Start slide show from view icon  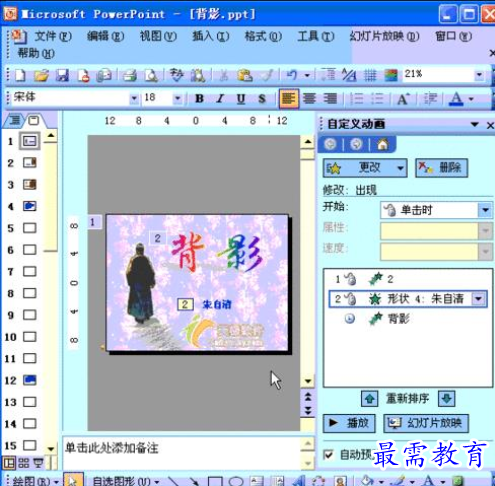tap(38, 463)
